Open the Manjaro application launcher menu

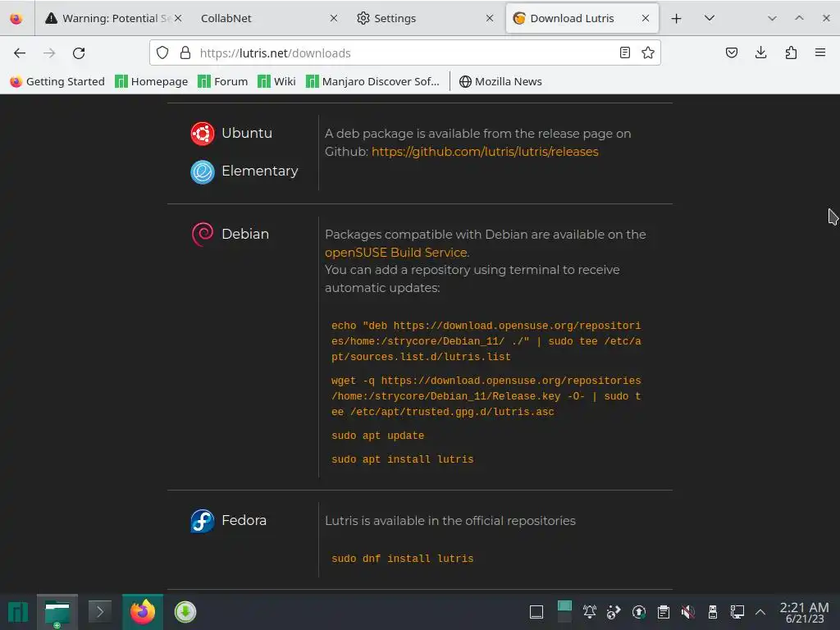point(18,612)
